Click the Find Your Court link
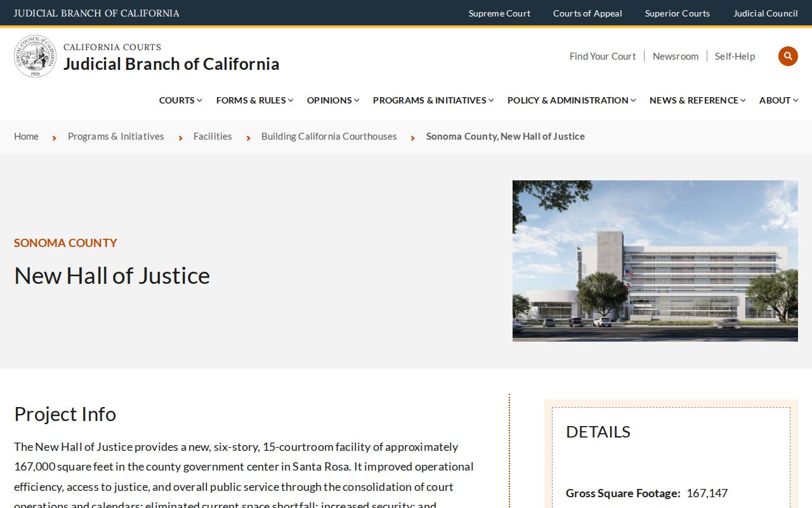Viewport: 812px width, 508px height. pos(603,56)
